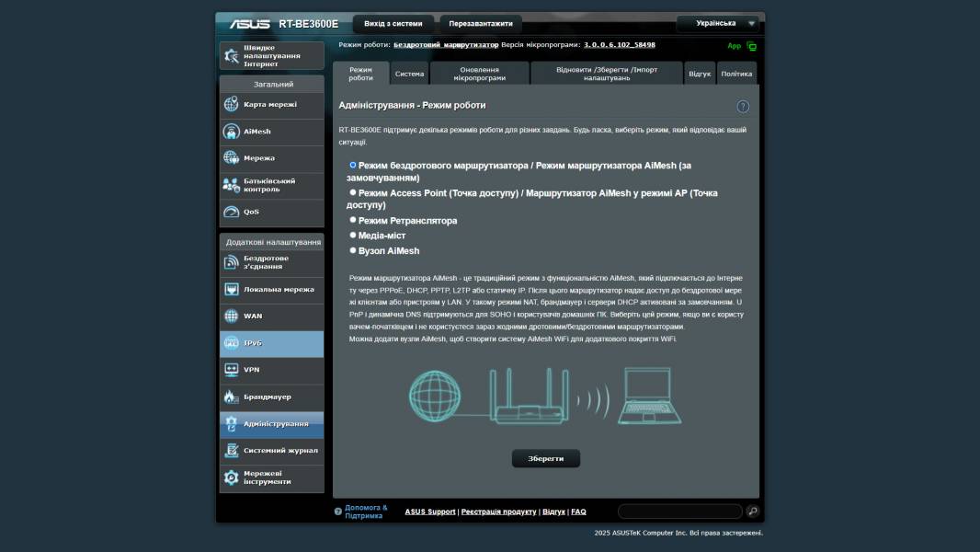Screen dimensions: 980x552
Task: Click the Локальна мережа icon
Action: pyautogui.click(x=232, y=290)
